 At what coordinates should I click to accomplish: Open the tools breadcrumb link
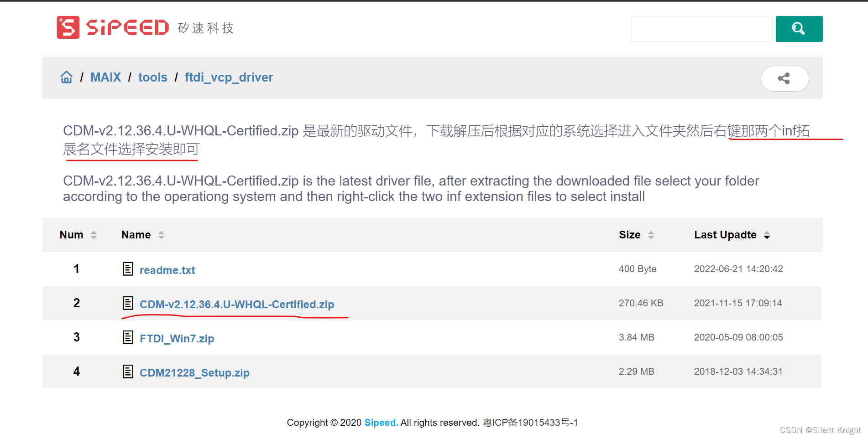153,77
